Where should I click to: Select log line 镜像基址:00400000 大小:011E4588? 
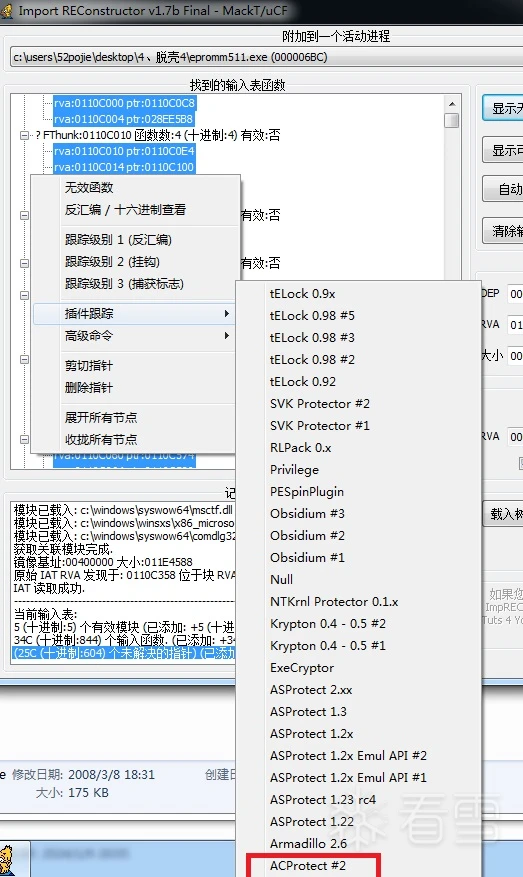[103, 562]
